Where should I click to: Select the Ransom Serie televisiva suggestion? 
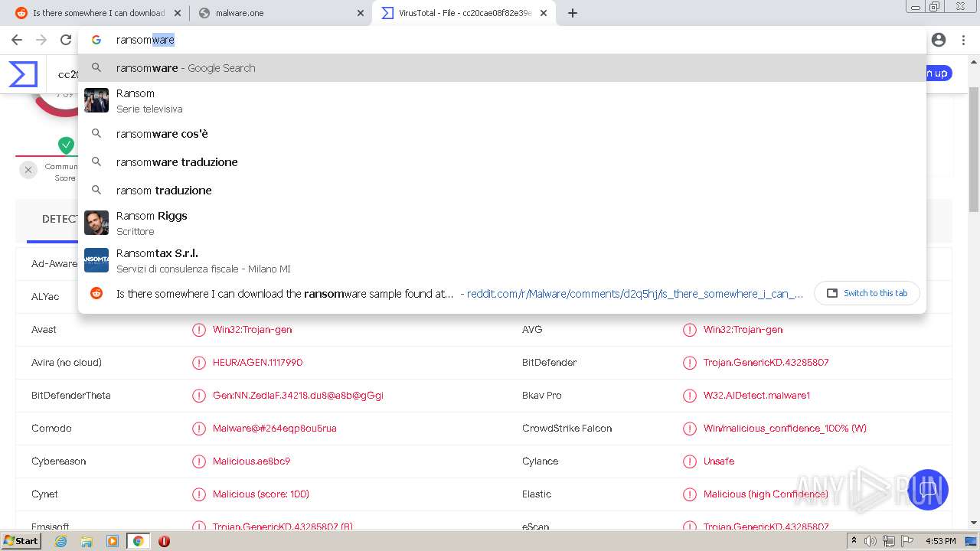(x=501, y=100)
